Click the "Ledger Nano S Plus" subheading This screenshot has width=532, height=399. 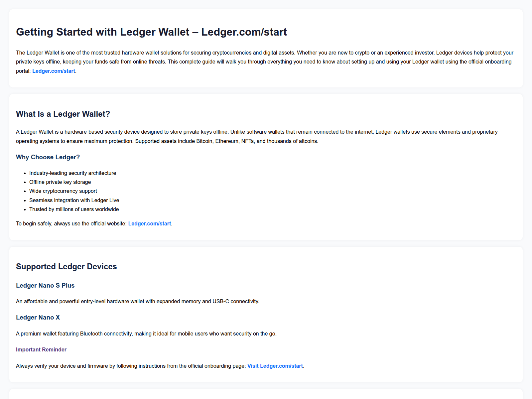pyautogui.click(x=45, y=285)
